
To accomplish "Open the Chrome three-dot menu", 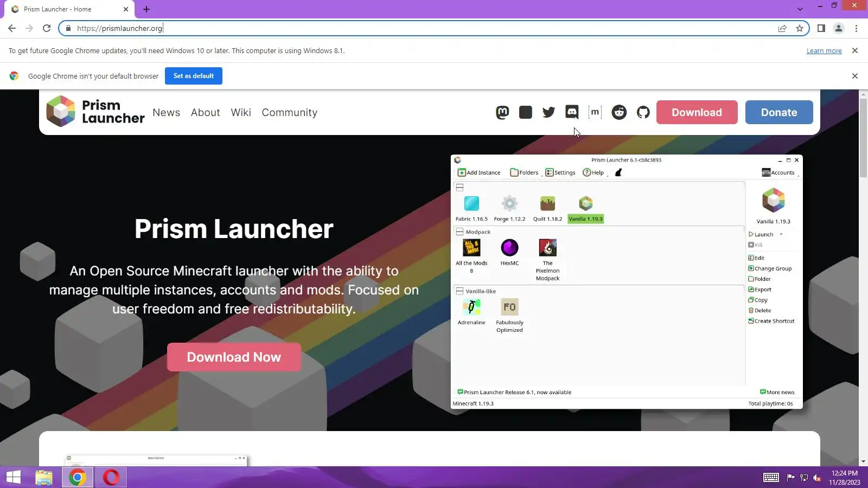I will (x=856, y=28).
